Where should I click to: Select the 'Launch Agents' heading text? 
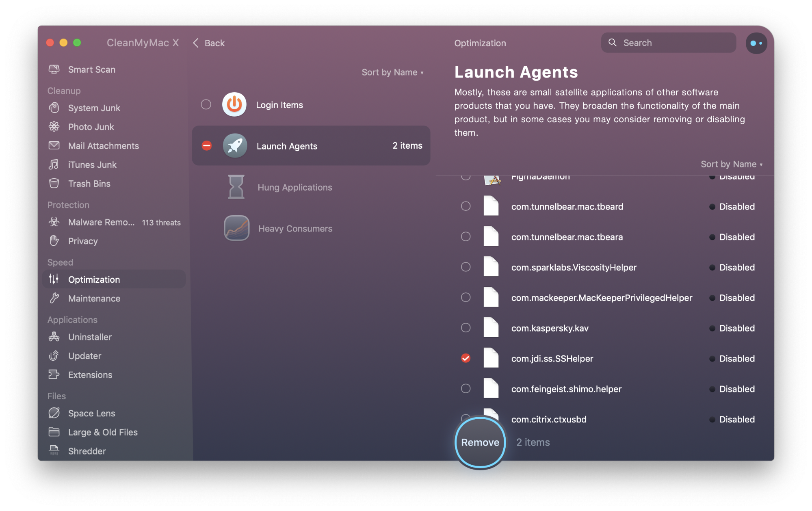pos(516,72)
